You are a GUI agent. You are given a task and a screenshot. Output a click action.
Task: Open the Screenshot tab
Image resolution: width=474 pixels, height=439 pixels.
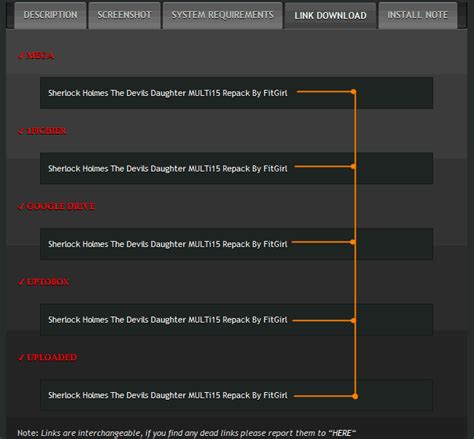pyautogui.click(x=124, y=15)
